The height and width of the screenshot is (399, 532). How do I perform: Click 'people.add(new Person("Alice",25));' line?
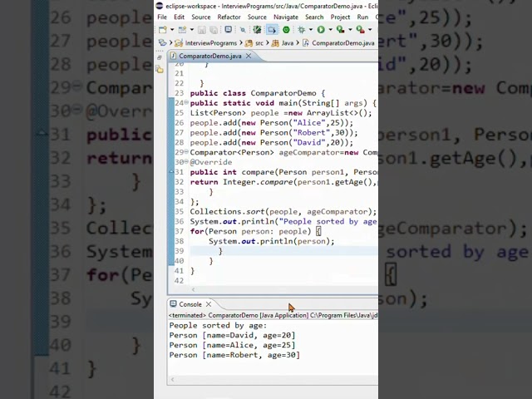pyautogui.click(x=272, y=122)
